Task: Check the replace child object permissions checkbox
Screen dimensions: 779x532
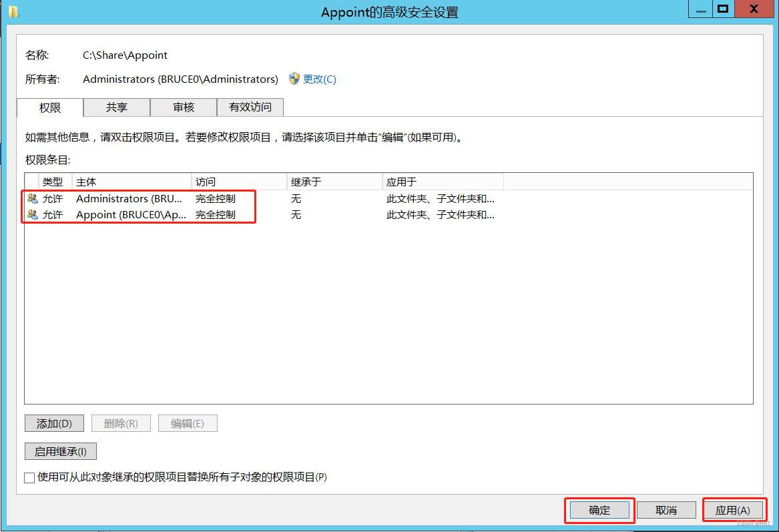Action: [29, 477]
